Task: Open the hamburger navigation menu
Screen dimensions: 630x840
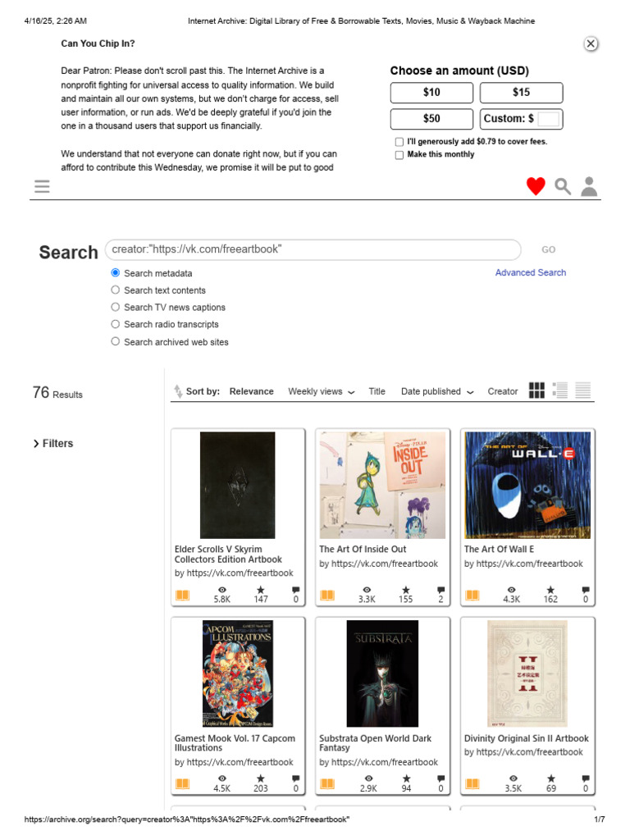Action: click(42, 187)
